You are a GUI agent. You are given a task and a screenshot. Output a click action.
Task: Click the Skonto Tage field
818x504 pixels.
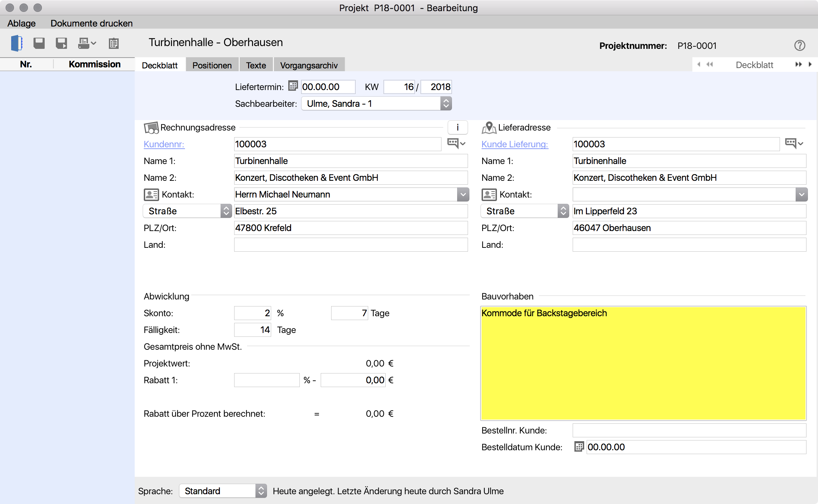(x=349, y=313)
